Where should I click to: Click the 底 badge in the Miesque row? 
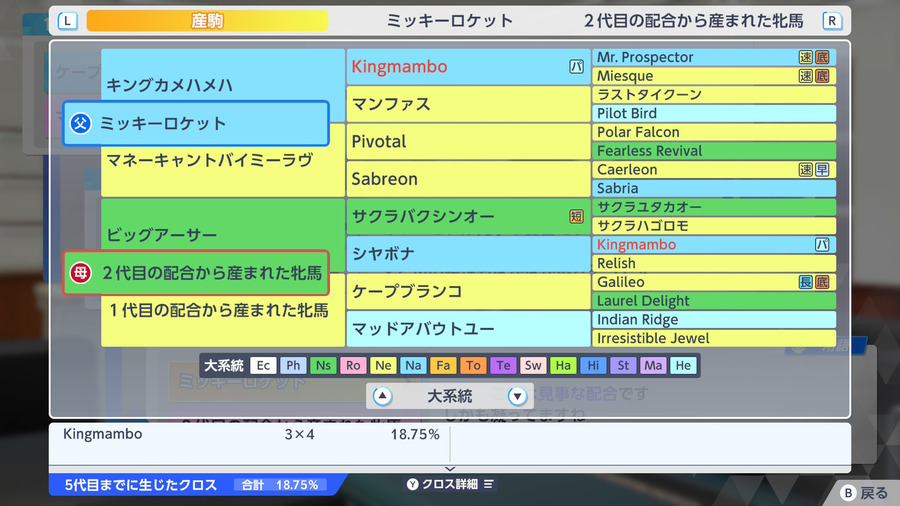(822, 76)
